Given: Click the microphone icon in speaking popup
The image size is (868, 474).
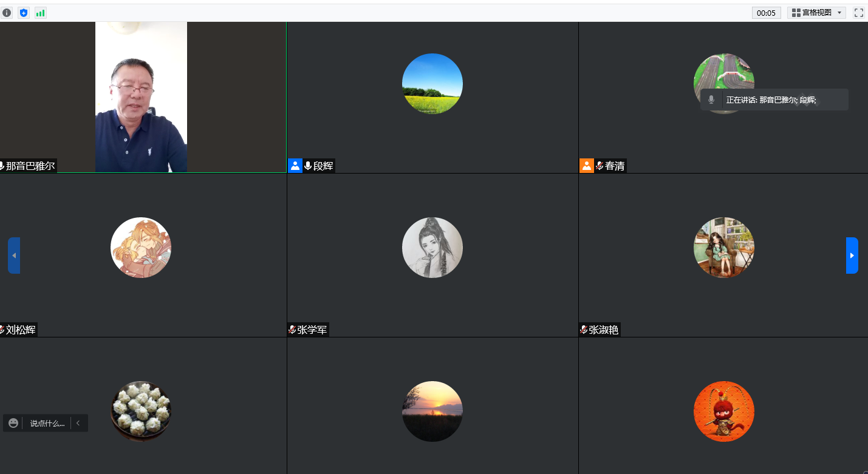Looking at the screenshot, I should point(711,100).
